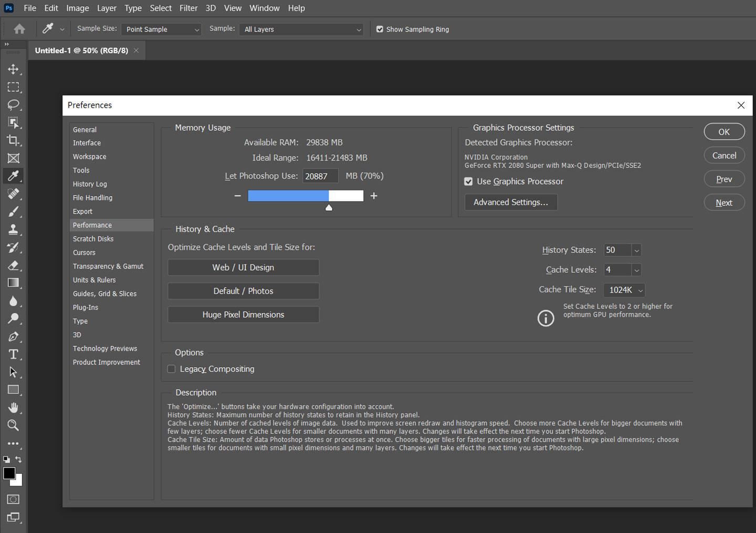Select the Clone Stamp tool
This screenshot has height=533, width=756.
[x=13, y=229]
